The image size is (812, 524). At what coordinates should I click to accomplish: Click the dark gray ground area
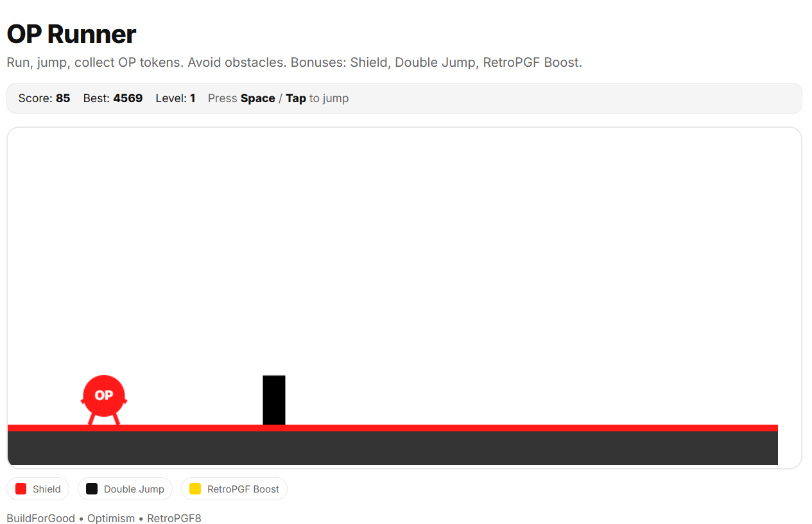(x=449, y=448)
